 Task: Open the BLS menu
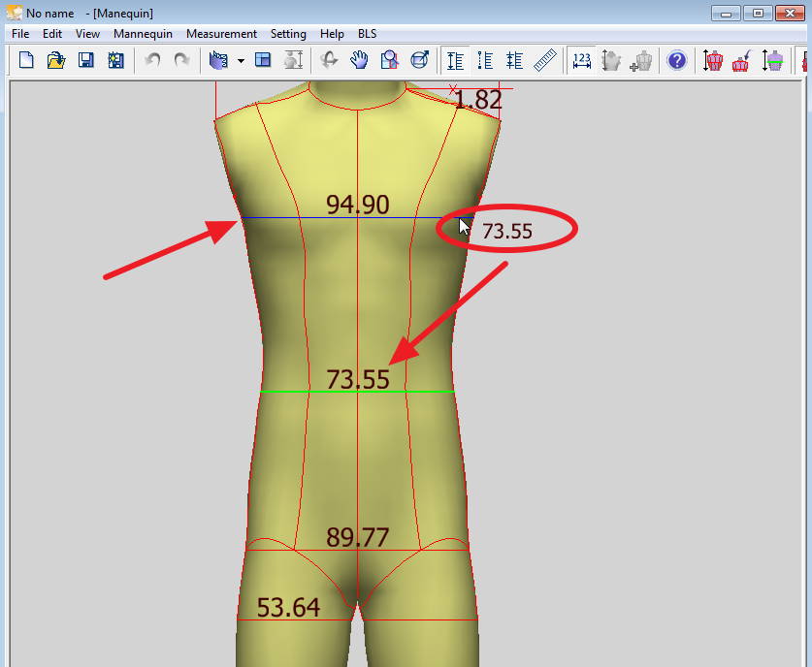(367, 34)
